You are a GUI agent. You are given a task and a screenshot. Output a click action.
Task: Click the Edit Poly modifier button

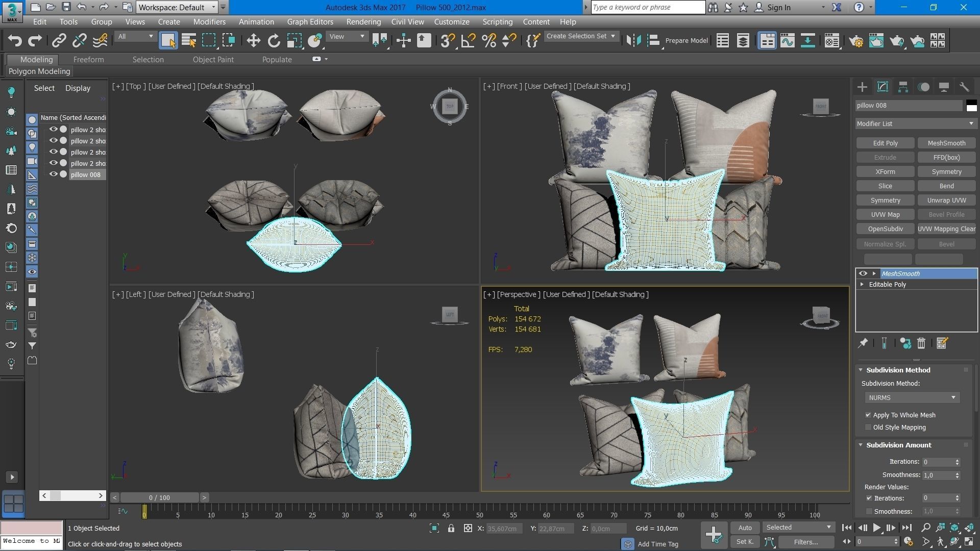tap(885, 143)
